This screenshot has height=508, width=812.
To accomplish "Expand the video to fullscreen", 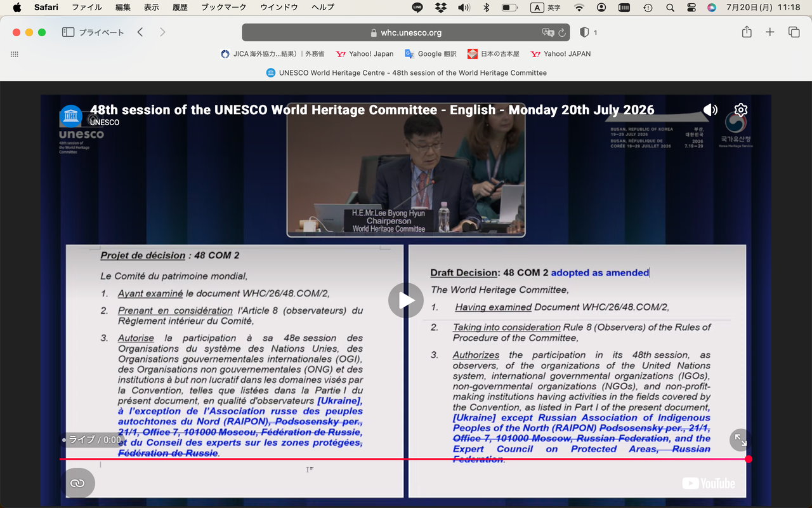I will tap(740, 439).
